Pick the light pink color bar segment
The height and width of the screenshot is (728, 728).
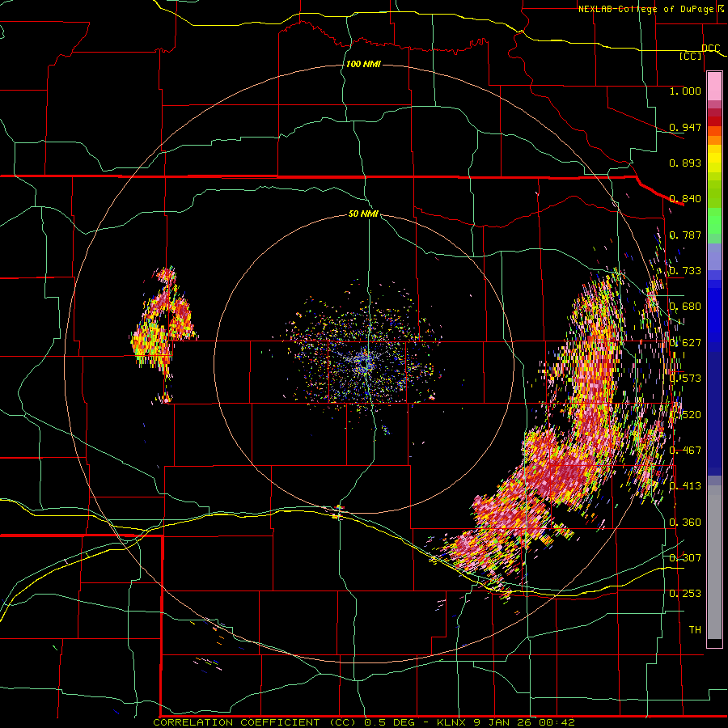[714, 86]
